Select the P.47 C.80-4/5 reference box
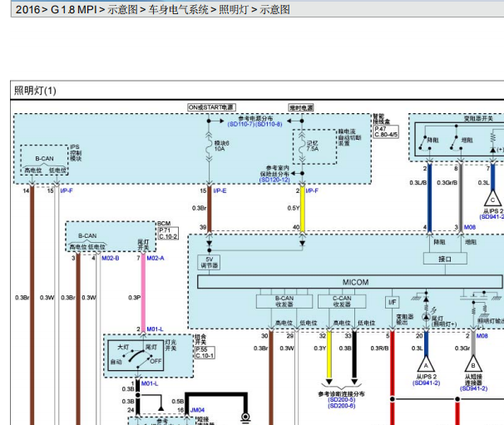This screenshot has height=425, width=504. point(386,131)
